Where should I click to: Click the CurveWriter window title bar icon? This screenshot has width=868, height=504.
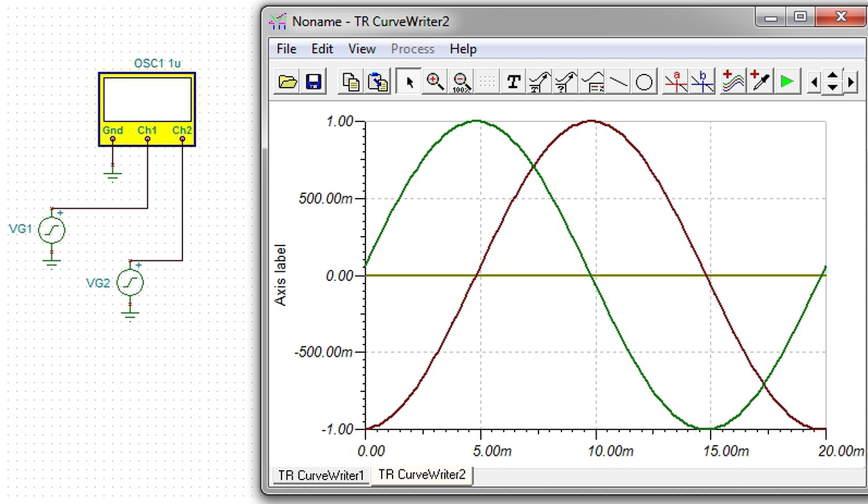coord(277,21)
